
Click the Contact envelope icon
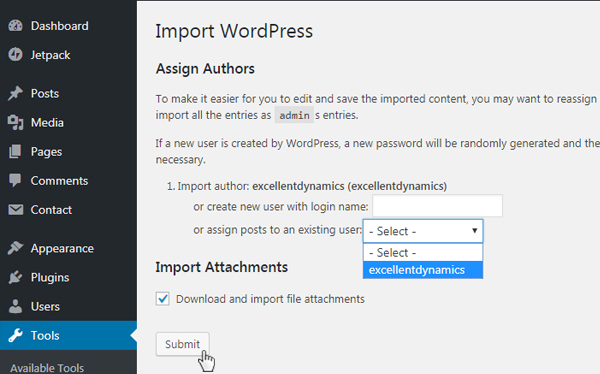pyautogui.click(x=15, y=210)
